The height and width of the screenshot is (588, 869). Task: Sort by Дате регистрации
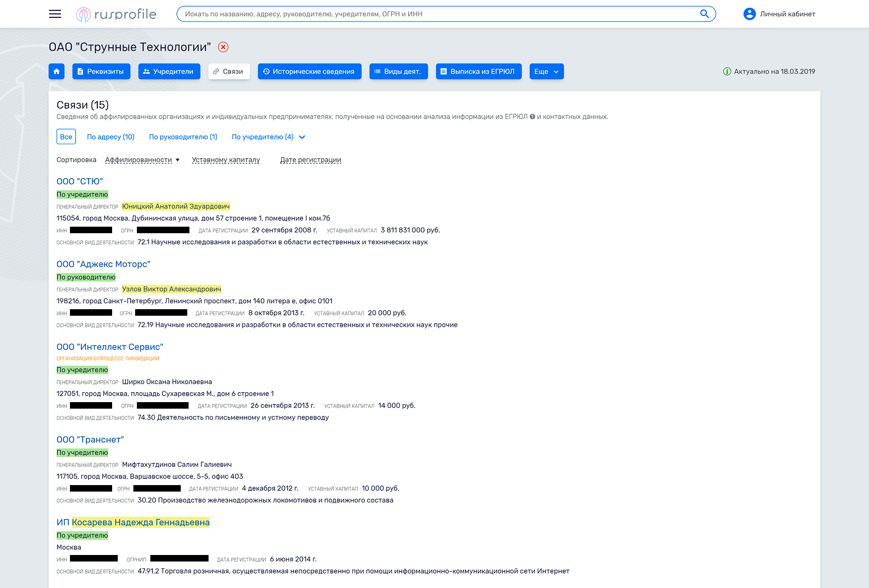(x=311, y=160)
